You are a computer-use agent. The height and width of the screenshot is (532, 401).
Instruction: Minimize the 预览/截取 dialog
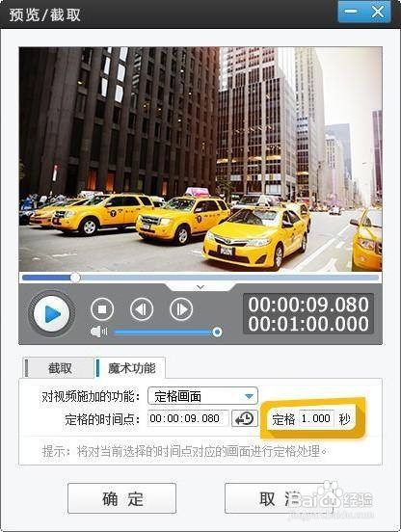[351, 12]
